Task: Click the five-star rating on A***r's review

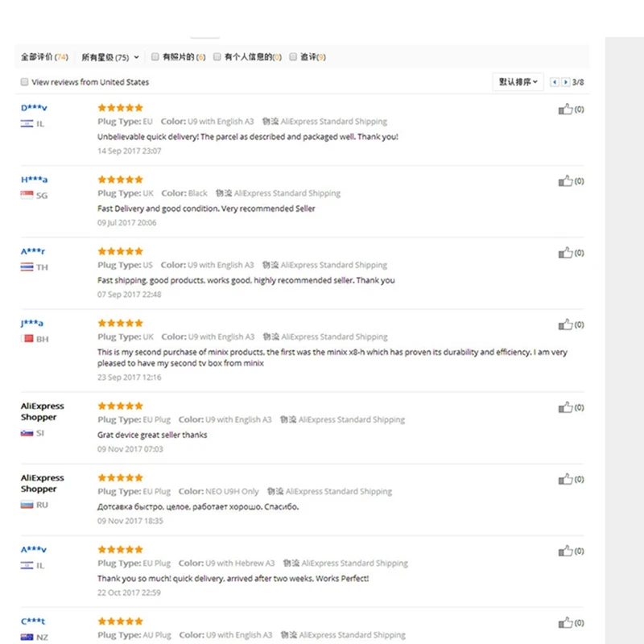Action: pos(120,251)
